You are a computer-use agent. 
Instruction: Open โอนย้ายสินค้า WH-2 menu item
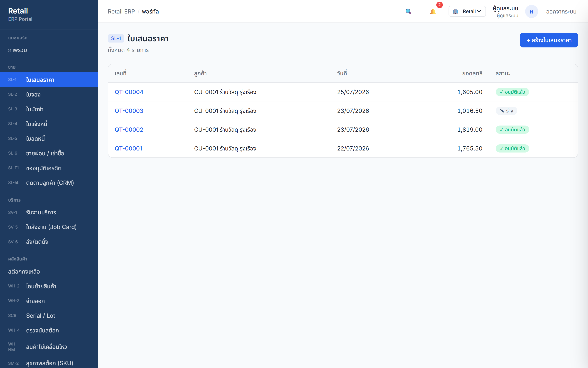point(49,286)
